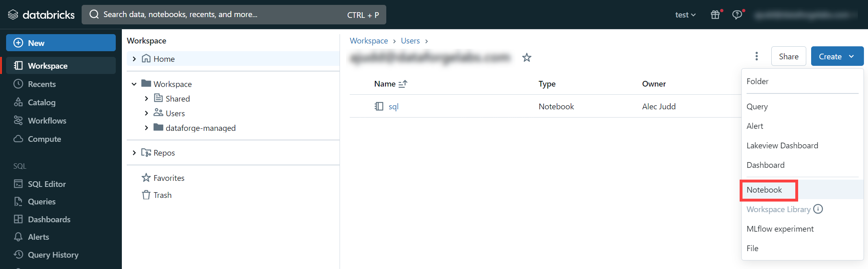Click the Alerts bell icon
This screenshot has width=868, height=269.
[18, 236]
